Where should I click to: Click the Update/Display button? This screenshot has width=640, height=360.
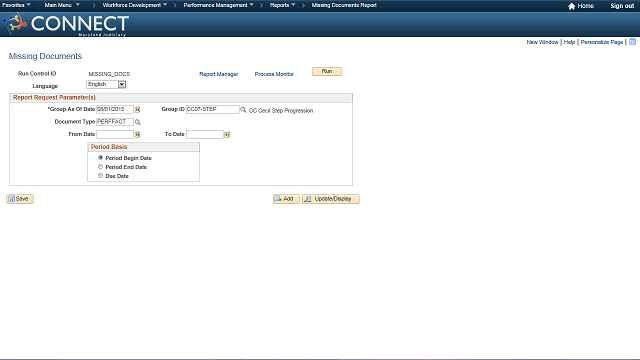(331, 199)
